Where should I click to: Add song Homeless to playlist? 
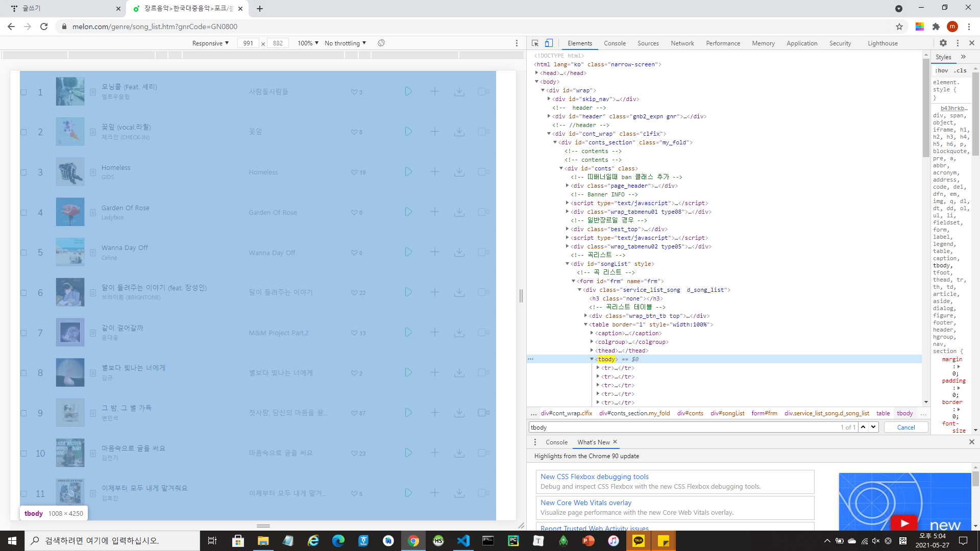435,172
